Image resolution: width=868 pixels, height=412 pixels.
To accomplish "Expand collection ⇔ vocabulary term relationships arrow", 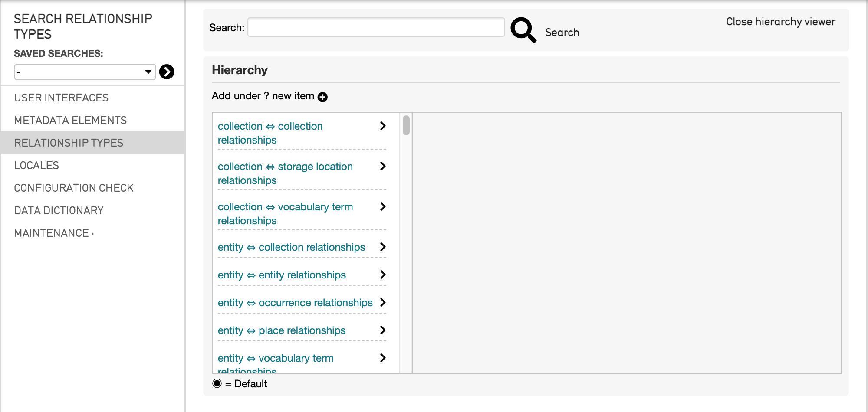I will (x=382, y=207).
